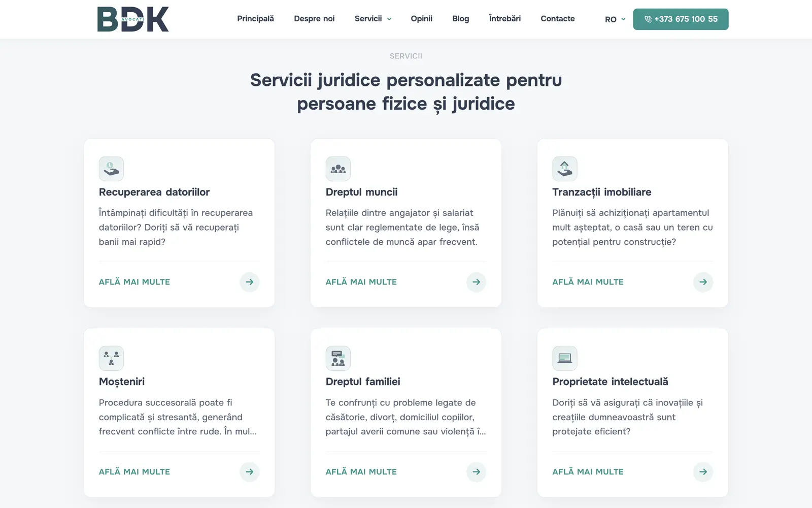812x508 pixels.
Task: Open Opinii in the top navigation
Action: pos(421,19)
